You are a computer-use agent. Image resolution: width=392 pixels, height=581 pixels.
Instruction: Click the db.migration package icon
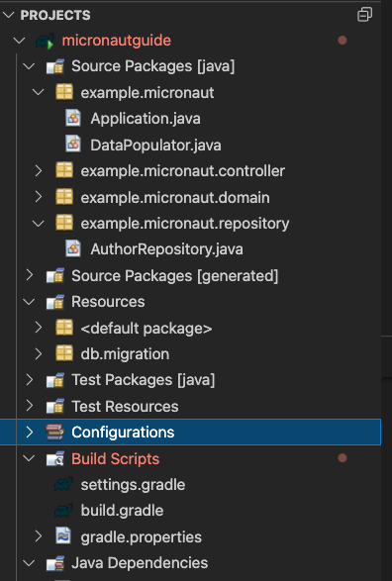tap(64, 353)
